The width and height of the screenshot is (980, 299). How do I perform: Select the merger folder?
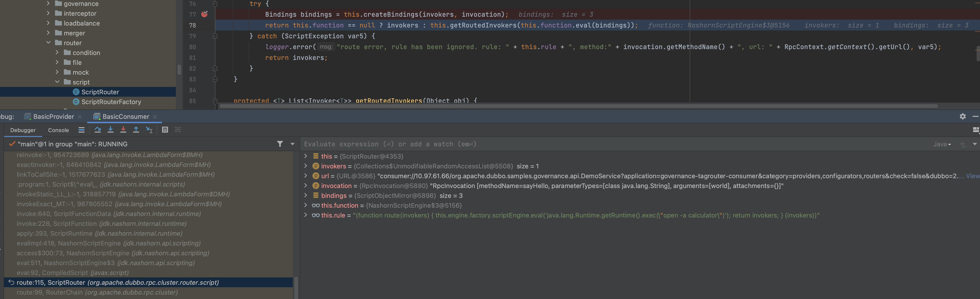(x=74, y=33)
